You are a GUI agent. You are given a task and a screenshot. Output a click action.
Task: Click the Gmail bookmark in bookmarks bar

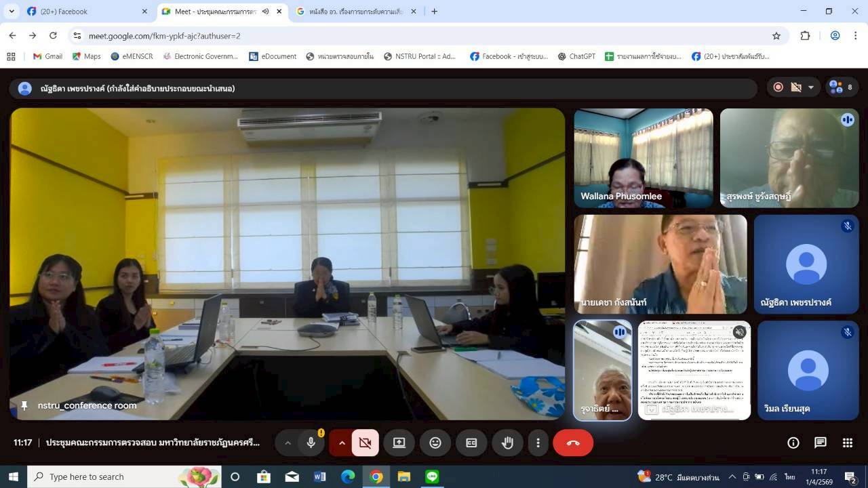pyautogui.click(x=47, y=56)
